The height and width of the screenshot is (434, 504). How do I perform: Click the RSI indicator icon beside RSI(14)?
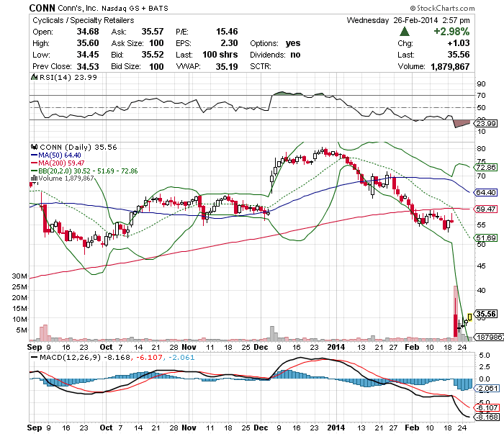pos(34,77)
